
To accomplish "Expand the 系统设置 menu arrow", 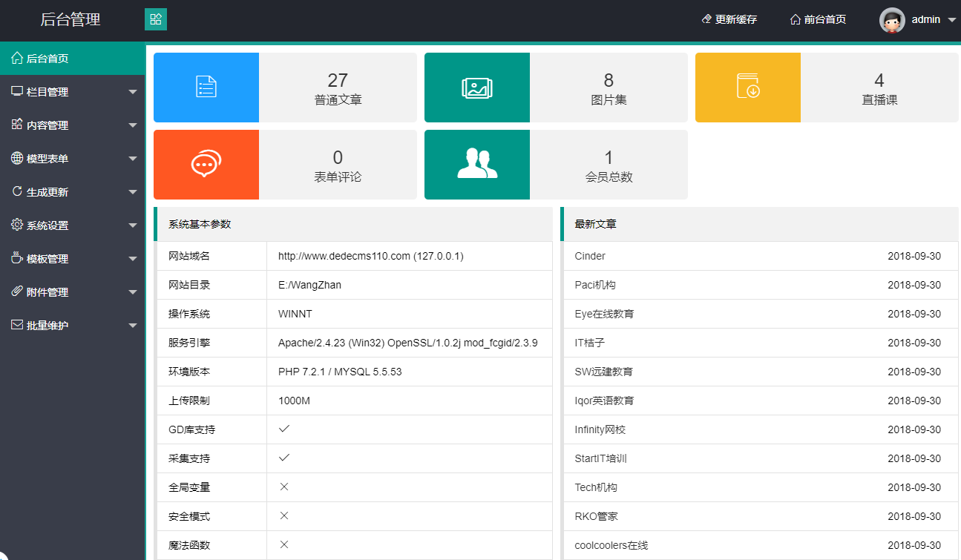I will [x=133, y=225].
